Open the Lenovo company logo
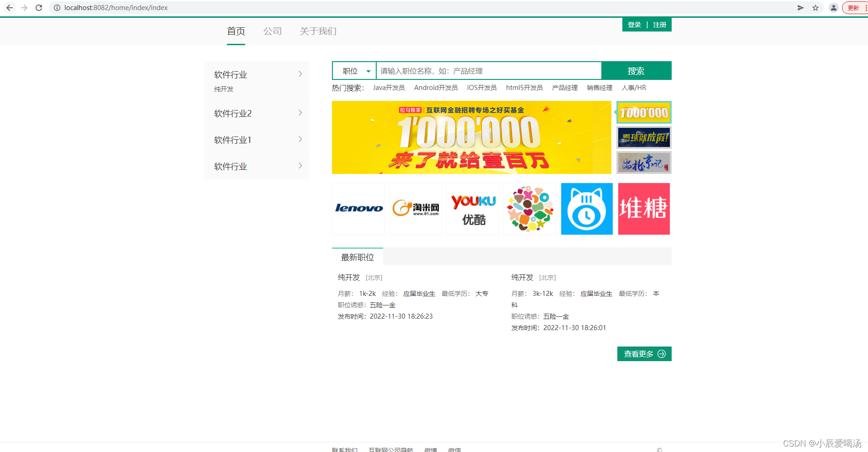Screen dimensions: 868x452 click(x=358, y=209)
